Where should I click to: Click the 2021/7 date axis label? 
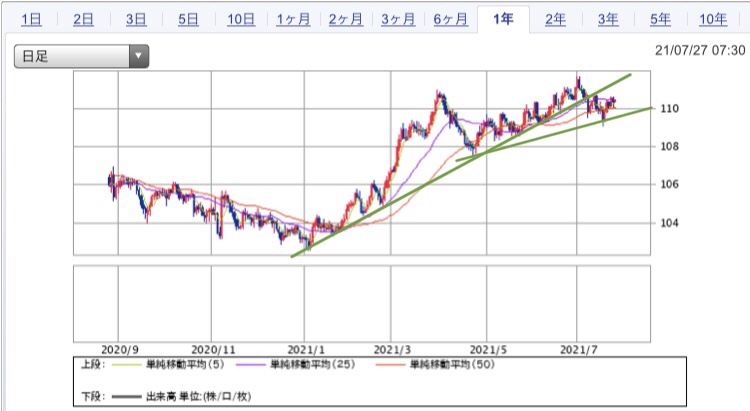tap(579, 350)
